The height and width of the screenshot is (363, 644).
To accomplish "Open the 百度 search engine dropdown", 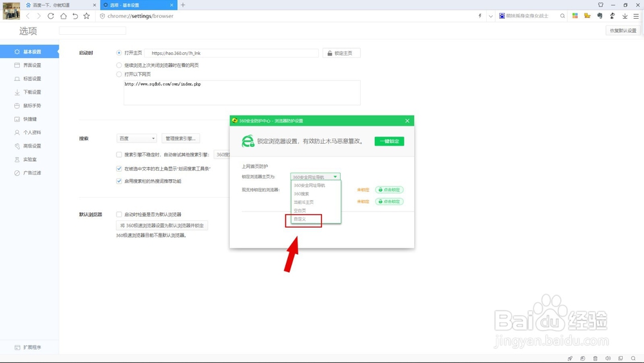I will [137, 139].
